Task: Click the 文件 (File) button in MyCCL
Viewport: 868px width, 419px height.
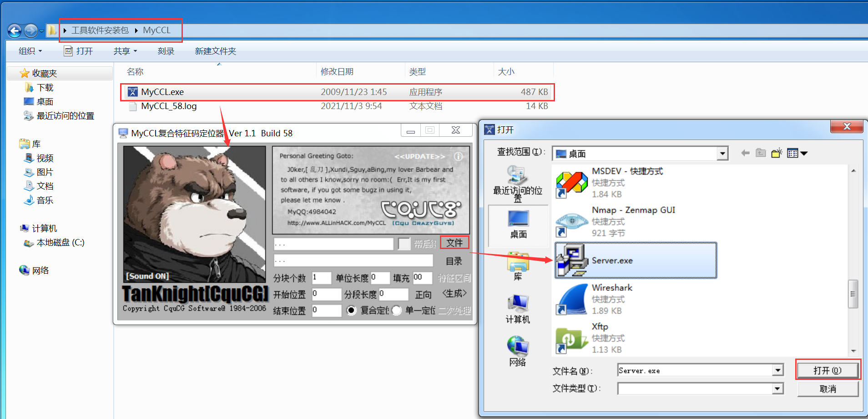Action: [454, 243]
